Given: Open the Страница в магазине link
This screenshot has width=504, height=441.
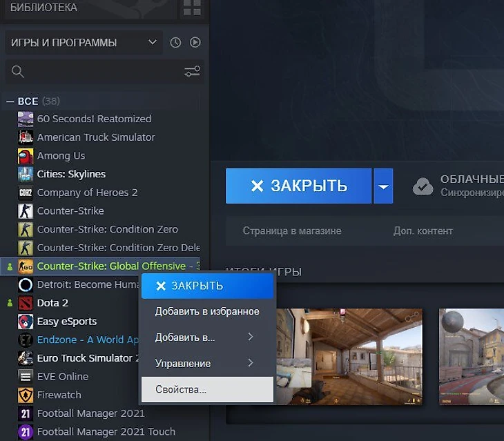Looking at the screenshot, I should coord(292,231).
